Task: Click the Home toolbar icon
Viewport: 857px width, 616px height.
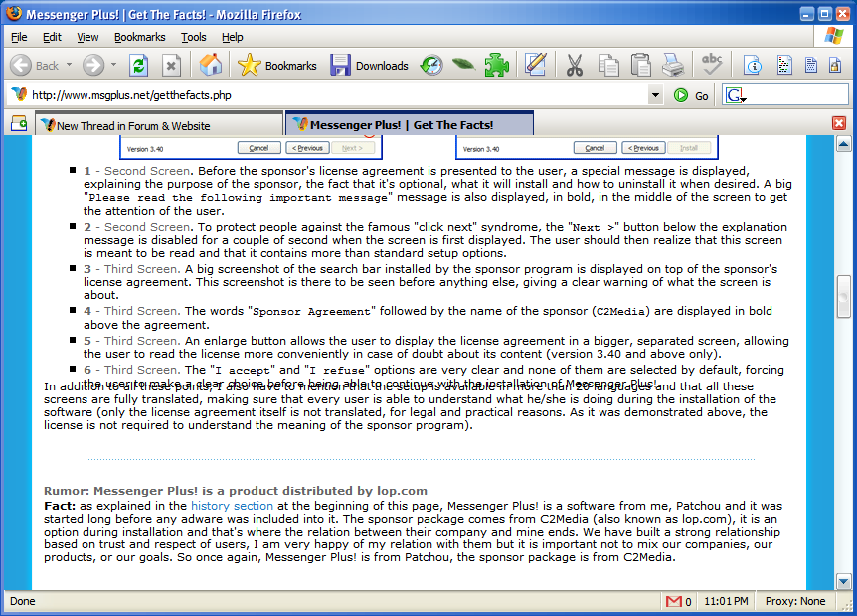Action: coord(210,66)
